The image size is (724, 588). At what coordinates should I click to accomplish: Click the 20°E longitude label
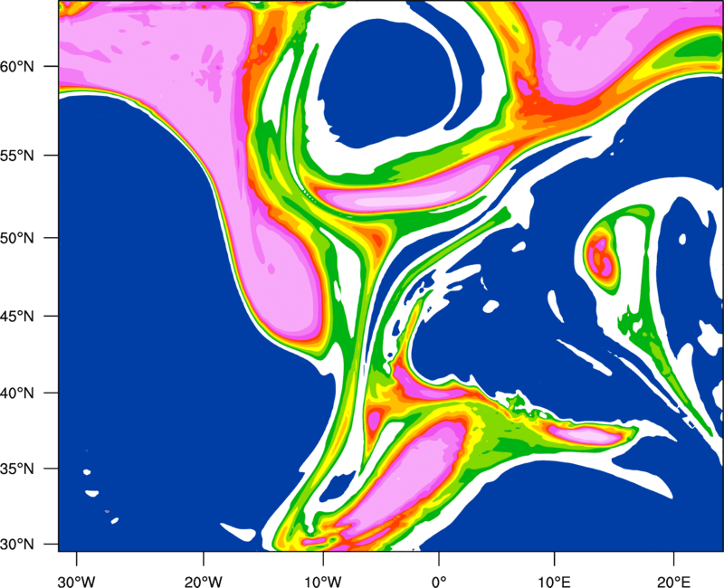pyautogui.click(x=673, y=582)
